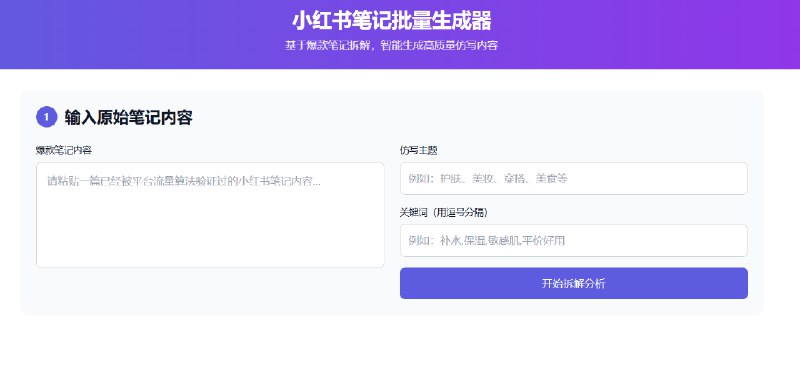The width and height of the screenshot is (800, 378).
Task: Click the 小红书笔记批量生成器 title
Action: point(392,21)
